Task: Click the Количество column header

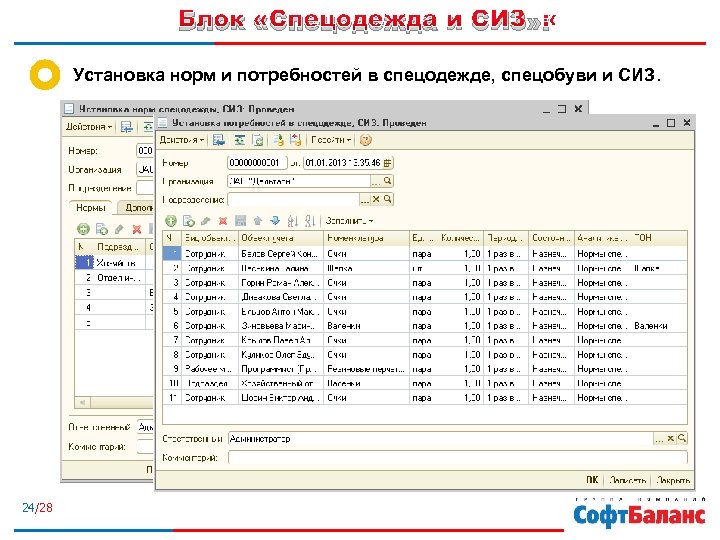Action: pos(461,238)
